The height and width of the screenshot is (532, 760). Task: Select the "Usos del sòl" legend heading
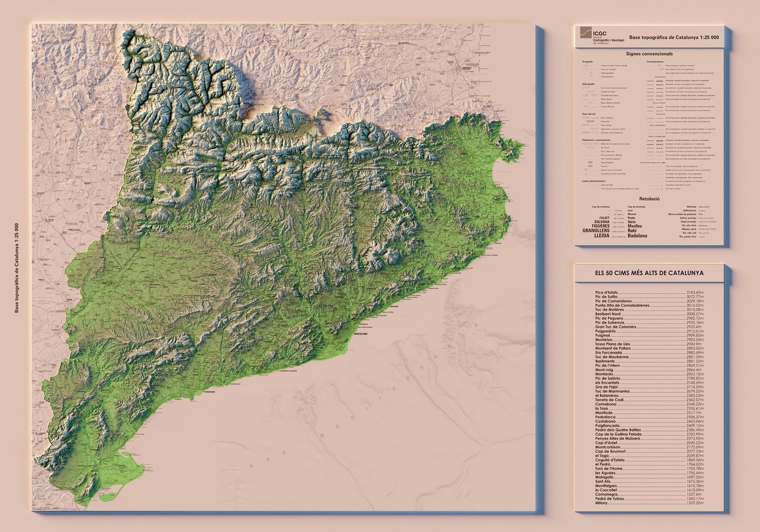[x=589, y=114]
